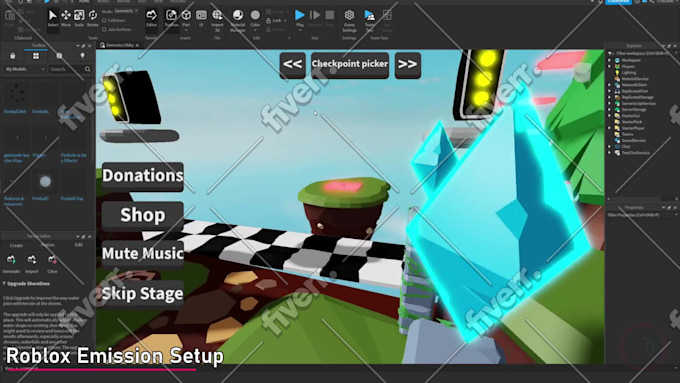This screenshot has width=680, height=383.
Task: Select the glowing Fireball thumbnail in Toolbox
Action: [x=45, y=182]
